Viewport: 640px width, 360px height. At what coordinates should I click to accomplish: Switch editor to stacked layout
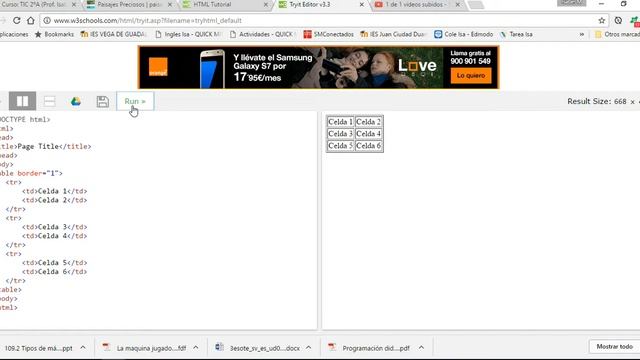(49, 101)
